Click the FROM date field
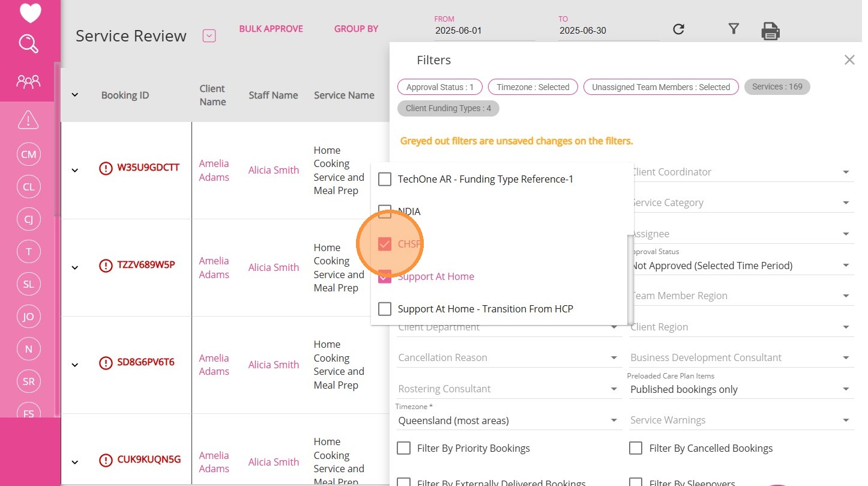The height and width of the screenshot is (486, 868). coord(484,31)
